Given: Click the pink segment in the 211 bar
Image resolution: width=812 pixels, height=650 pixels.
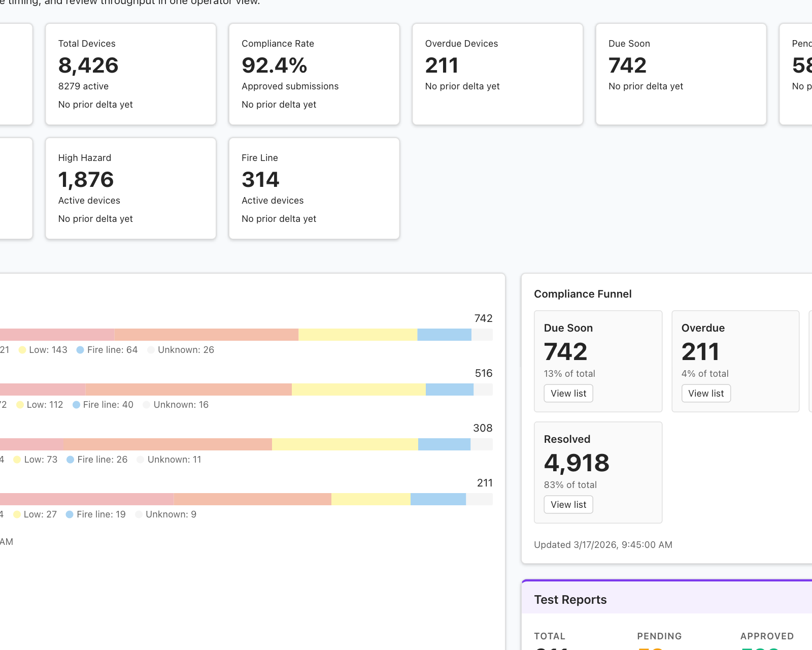Looking at the screenshot, I should click(87, 499).
